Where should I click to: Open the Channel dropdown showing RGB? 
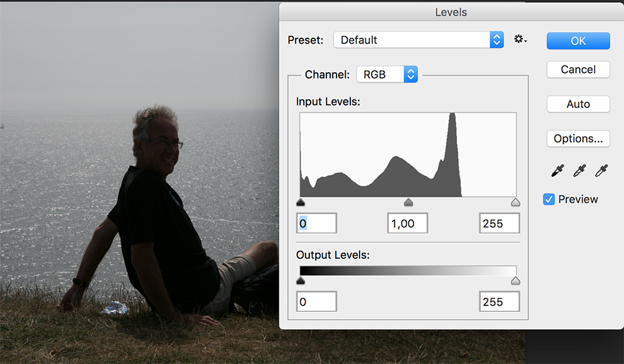(x=387, y=74)
